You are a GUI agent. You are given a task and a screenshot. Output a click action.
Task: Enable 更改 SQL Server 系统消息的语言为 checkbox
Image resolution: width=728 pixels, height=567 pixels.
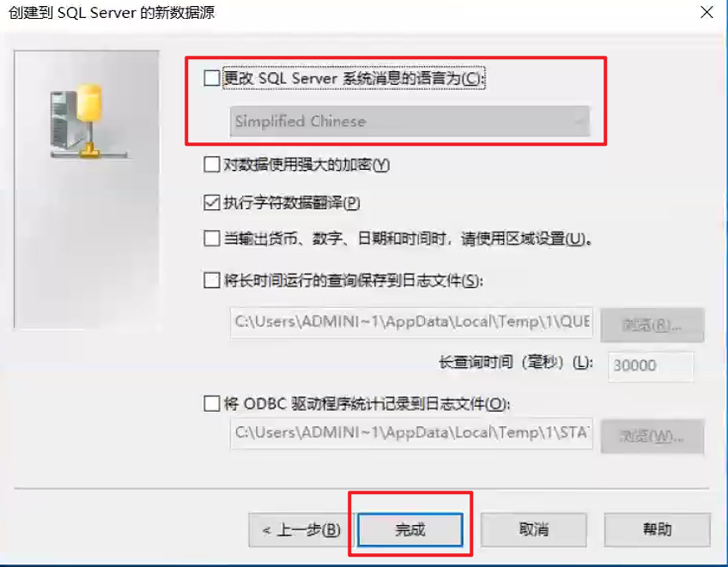click(212, 78)
